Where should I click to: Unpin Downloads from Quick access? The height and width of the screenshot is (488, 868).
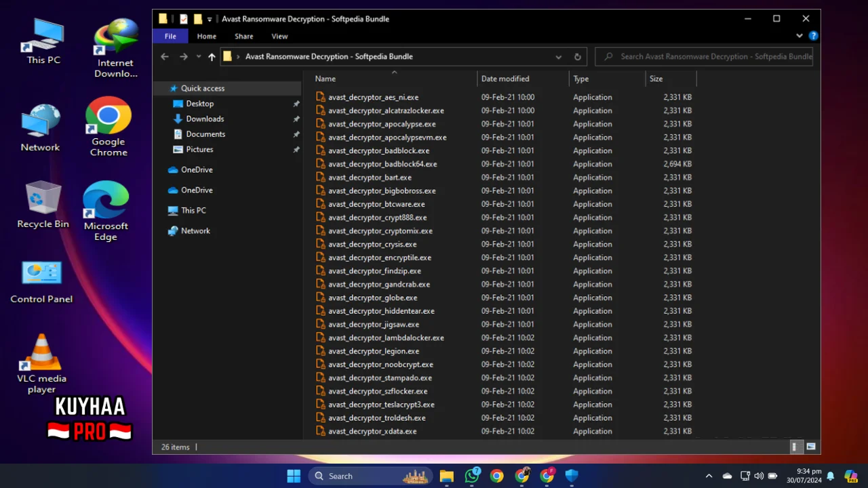coord(296,119)
